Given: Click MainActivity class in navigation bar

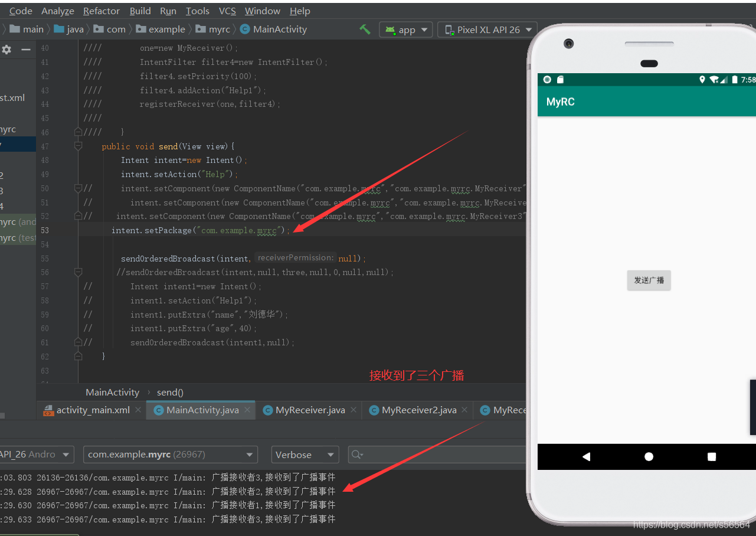Looking at the screenshot, I should [x=274, y=29].
